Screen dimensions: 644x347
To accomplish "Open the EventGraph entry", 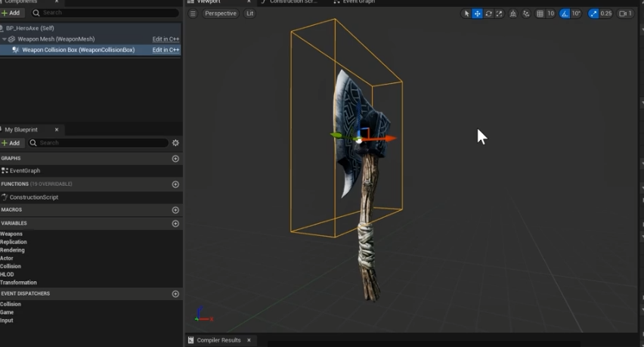I will coord(25,170).
